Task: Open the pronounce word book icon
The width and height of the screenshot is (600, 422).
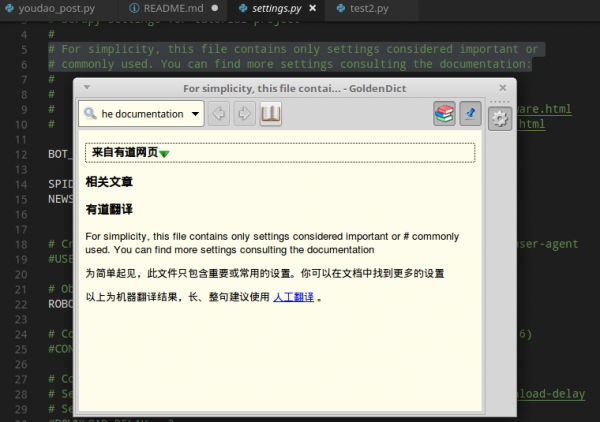Action: [271, 114]
